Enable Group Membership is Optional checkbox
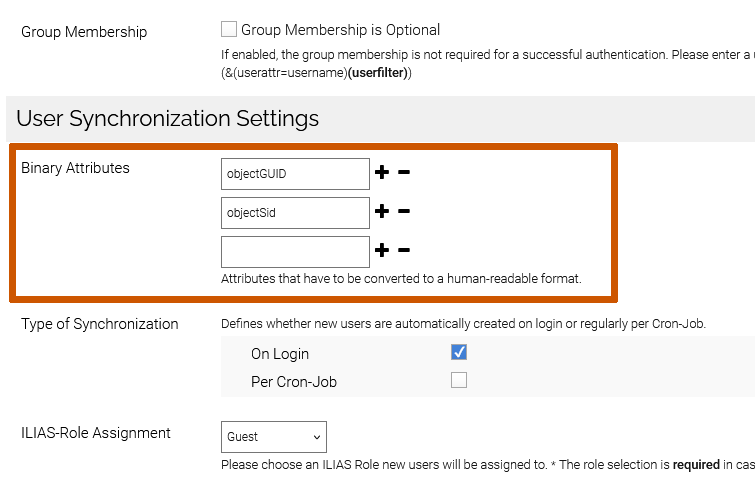This screenshot has height=484, width=755. click(229, 30)
